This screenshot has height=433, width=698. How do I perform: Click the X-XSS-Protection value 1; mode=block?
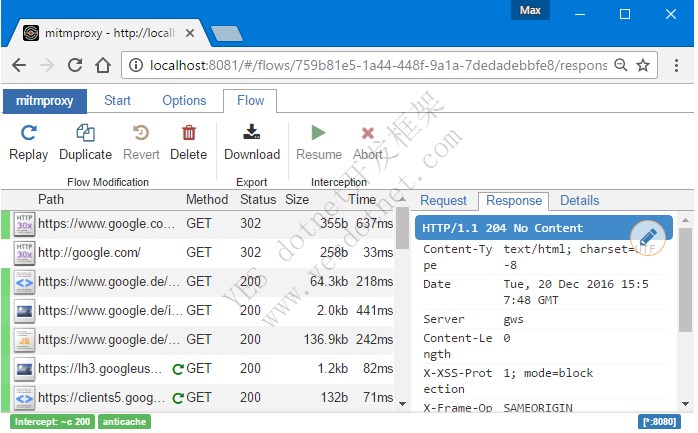tap(548, 373)
